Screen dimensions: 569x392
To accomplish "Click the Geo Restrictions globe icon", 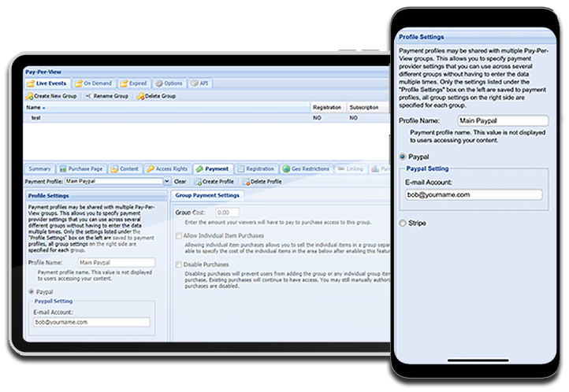I will 286,168.
